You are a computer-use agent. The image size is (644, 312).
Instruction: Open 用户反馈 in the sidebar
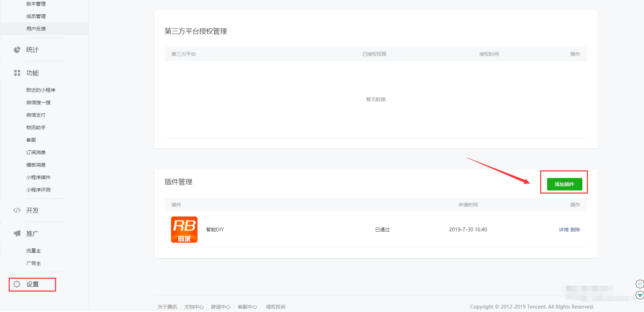click(x=36, y=29)
